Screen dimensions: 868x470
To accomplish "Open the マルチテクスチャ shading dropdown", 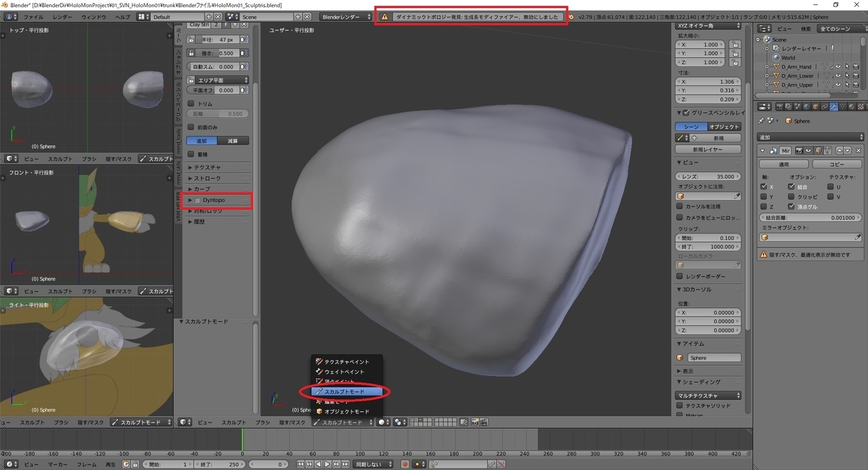I will pyautogui.click(x=708, y=396).
